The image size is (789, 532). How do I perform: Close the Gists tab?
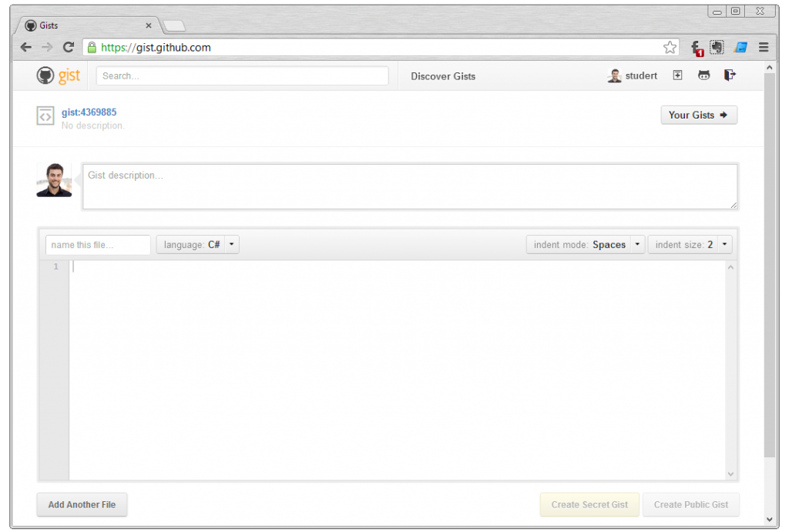(149, 25)
